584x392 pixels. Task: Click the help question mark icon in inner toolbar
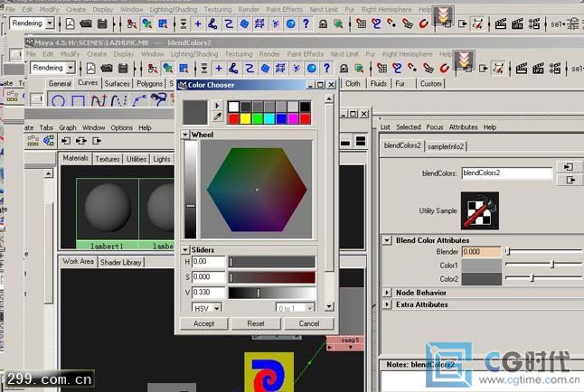point(326,68)
